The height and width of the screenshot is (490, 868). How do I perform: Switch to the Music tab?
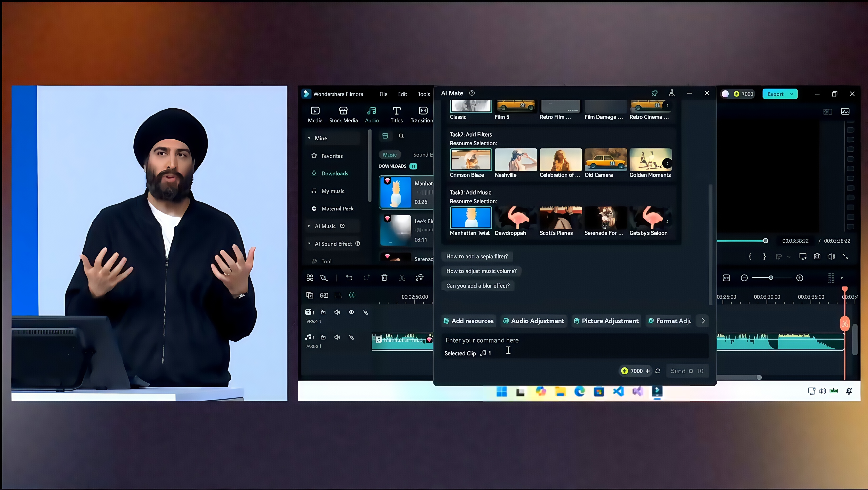(x=390, y=155)
